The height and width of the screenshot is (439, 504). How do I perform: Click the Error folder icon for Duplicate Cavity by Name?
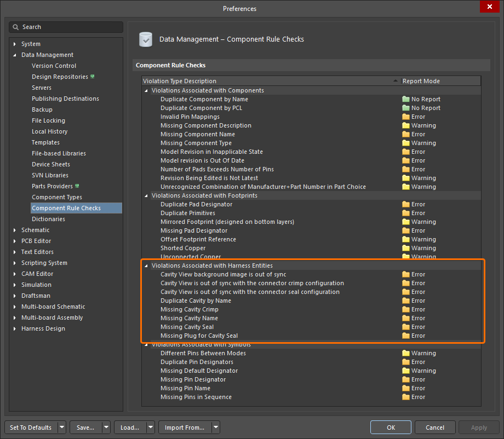click(x=406, y=301)
